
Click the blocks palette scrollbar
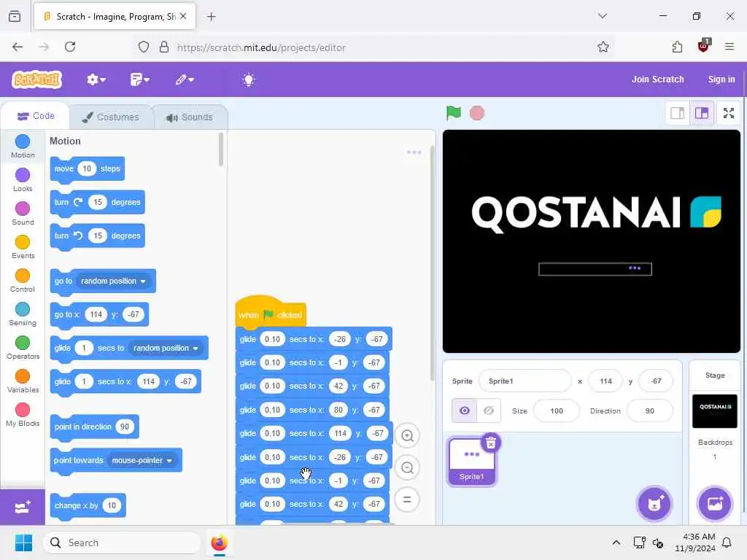pos(220,149)
